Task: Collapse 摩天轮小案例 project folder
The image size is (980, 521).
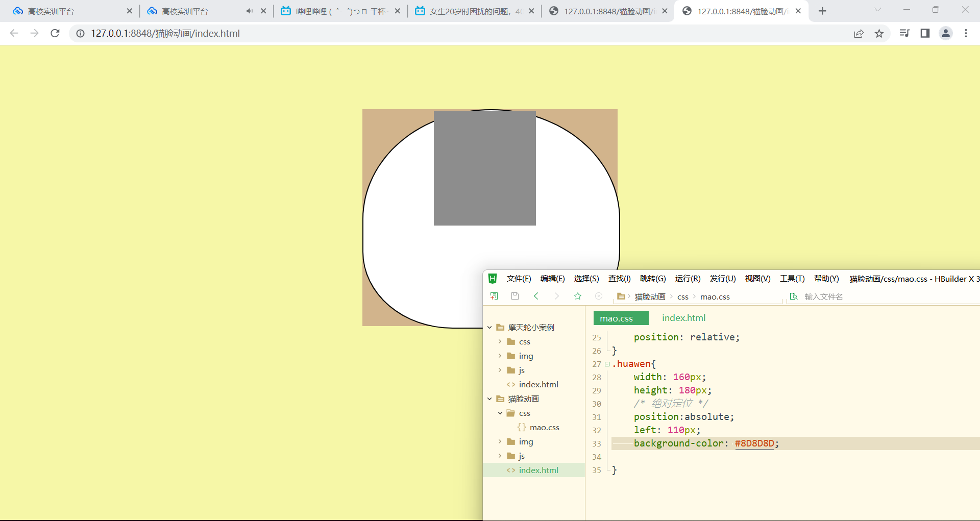Action: pyautogui.click(x=489, y=327)
